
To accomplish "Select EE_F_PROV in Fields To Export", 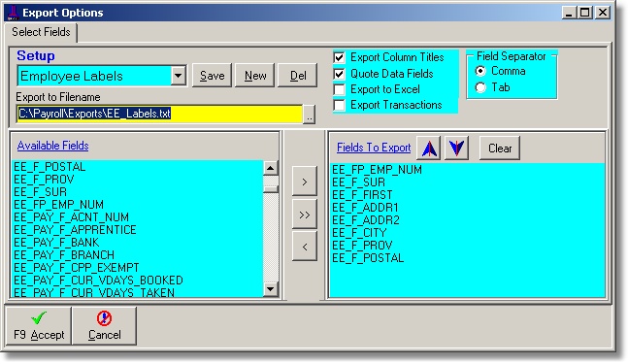I will tap(467, 245).
